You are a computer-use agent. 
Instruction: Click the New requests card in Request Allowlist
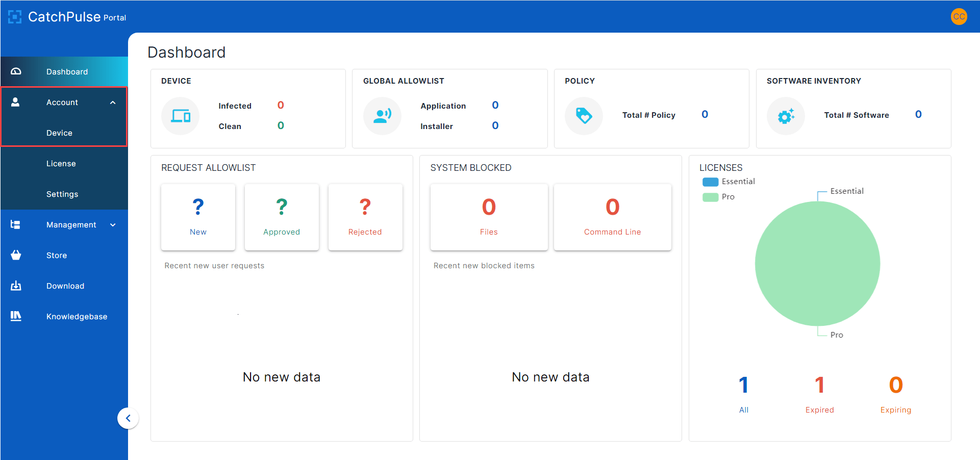(x=198, y=217)
